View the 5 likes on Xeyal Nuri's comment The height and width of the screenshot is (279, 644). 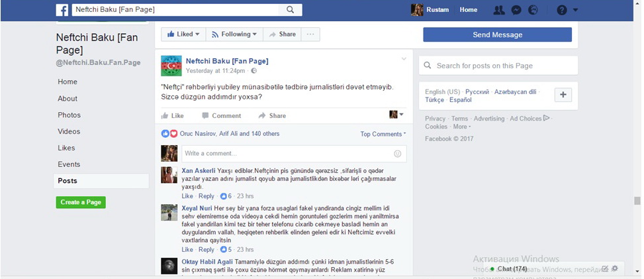(x=226, y=249)
